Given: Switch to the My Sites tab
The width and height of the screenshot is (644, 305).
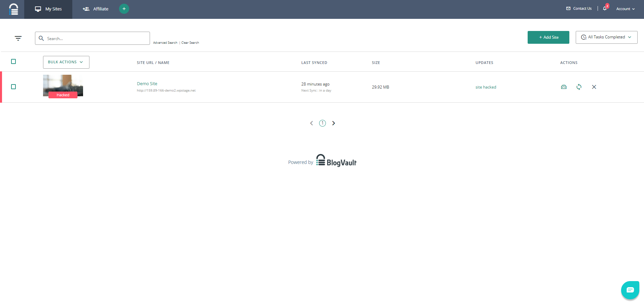Looking at the screenshot, I should coord(48,9).
